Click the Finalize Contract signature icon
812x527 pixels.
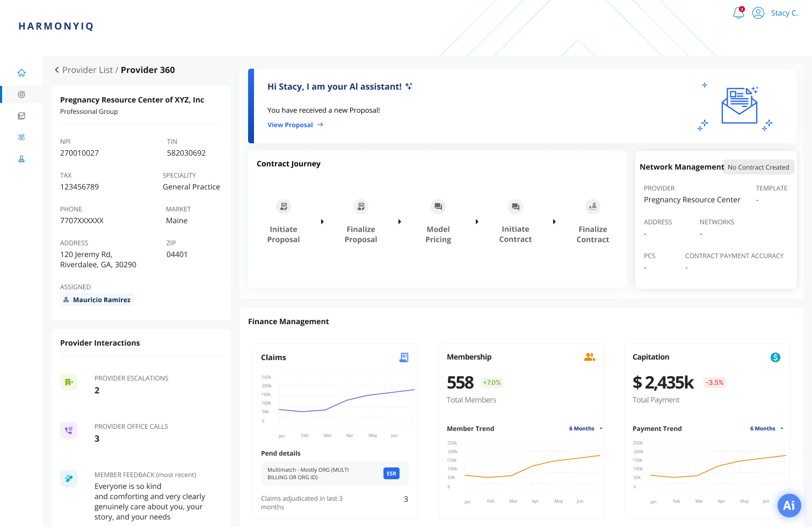593,207
